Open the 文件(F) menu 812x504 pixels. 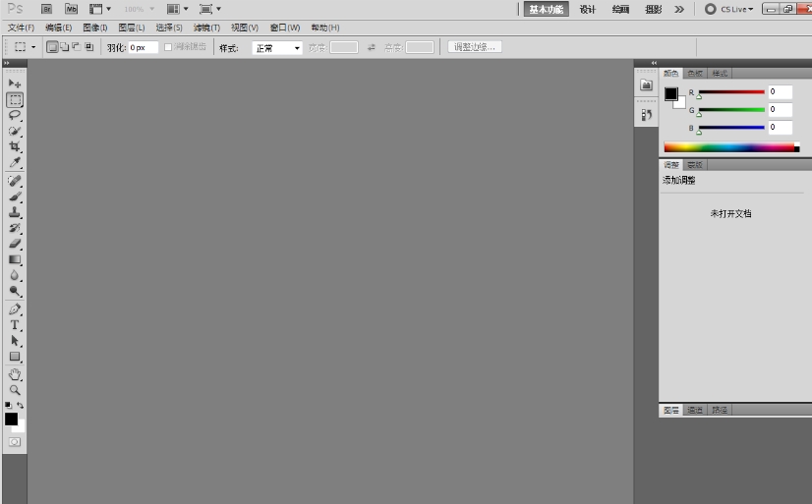coord(21,28)
